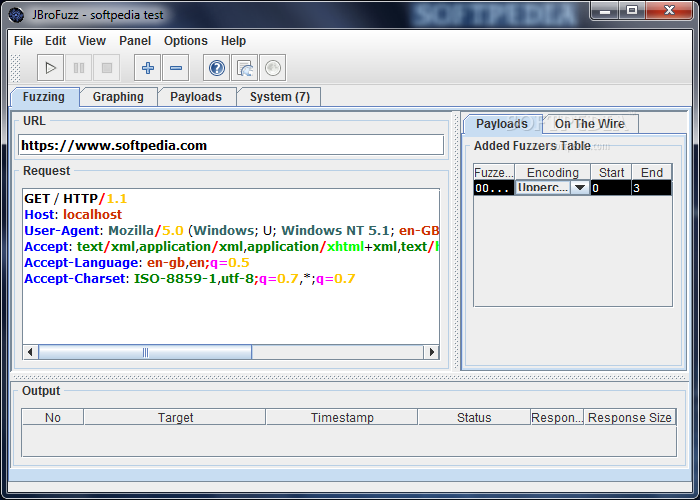Click the Accept-Charset header line

(x=190, y=279)
